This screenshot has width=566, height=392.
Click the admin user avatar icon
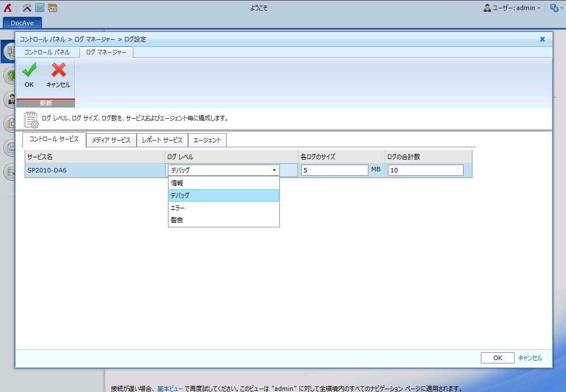(x=487, y=8)
